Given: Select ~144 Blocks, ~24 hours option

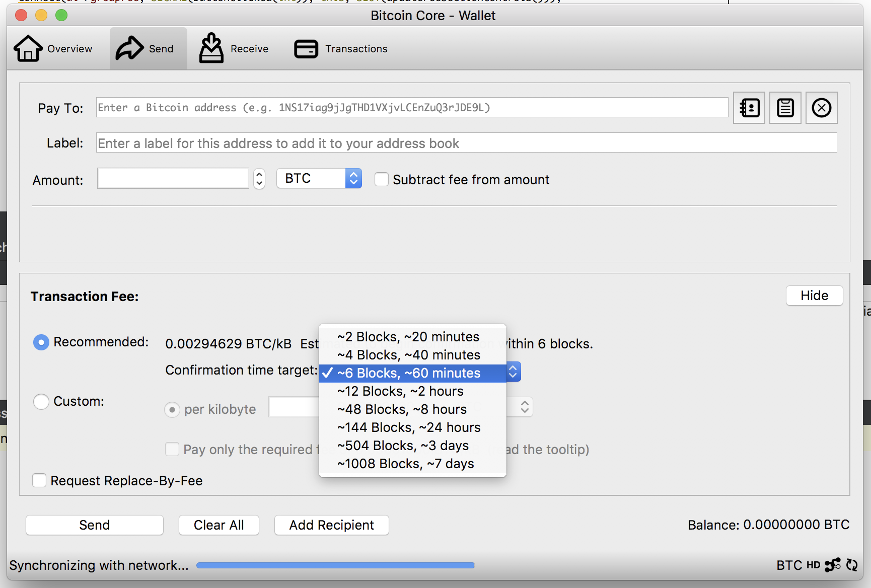Looking at the screenshot, I should click(x=413, y=427).
